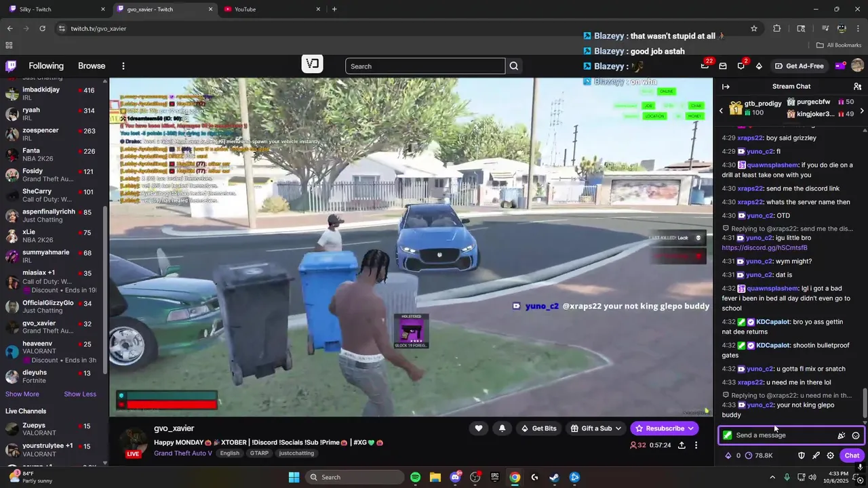The image size is (868, 488).
Task: Click the Bits diamond icon in top bar
Action: click(x=759, y=66)
